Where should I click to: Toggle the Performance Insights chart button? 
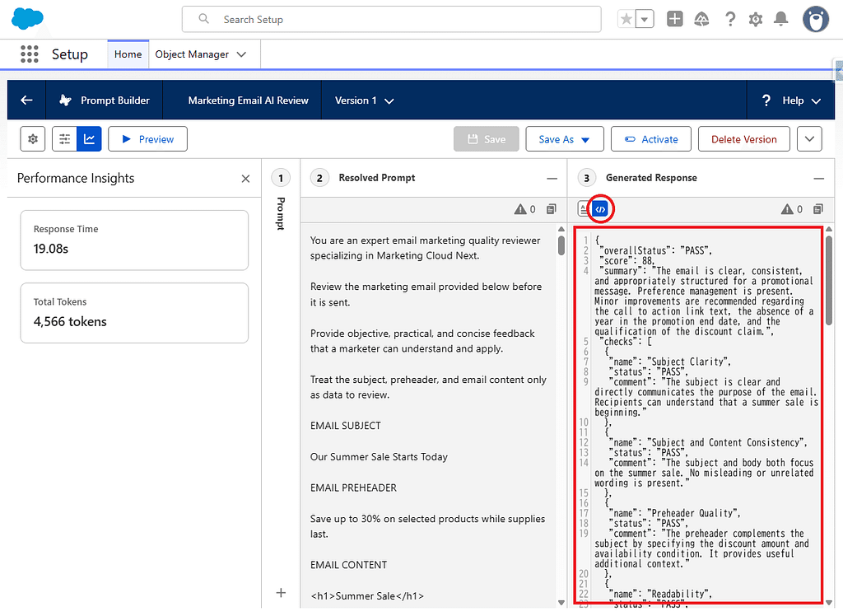[89, 139]
